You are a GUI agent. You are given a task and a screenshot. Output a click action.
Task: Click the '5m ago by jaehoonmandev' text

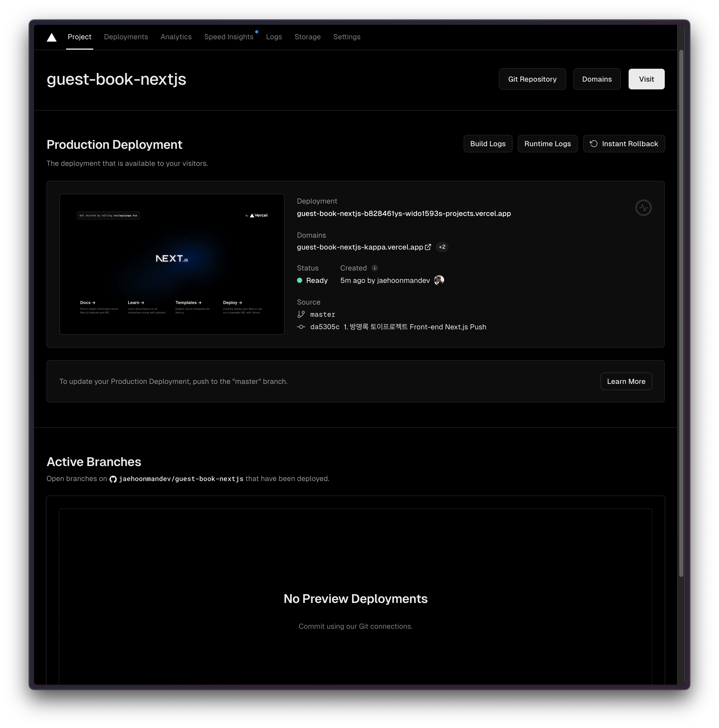(385, 281)
